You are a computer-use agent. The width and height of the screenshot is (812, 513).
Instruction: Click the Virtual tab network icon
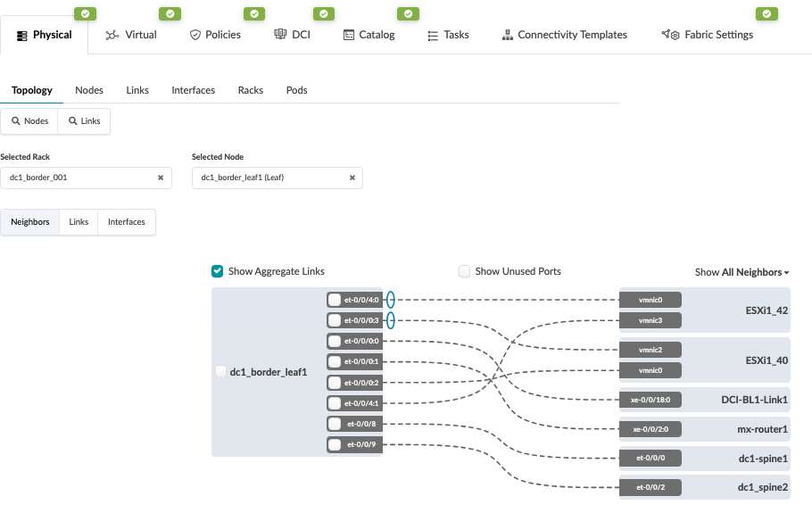click(x=112, y=35)
